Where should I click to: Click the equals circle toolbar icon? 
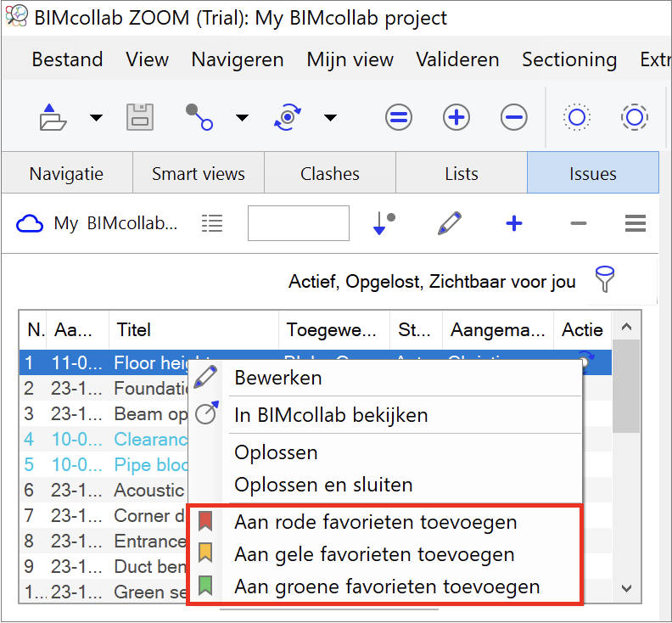coord(399,117)
